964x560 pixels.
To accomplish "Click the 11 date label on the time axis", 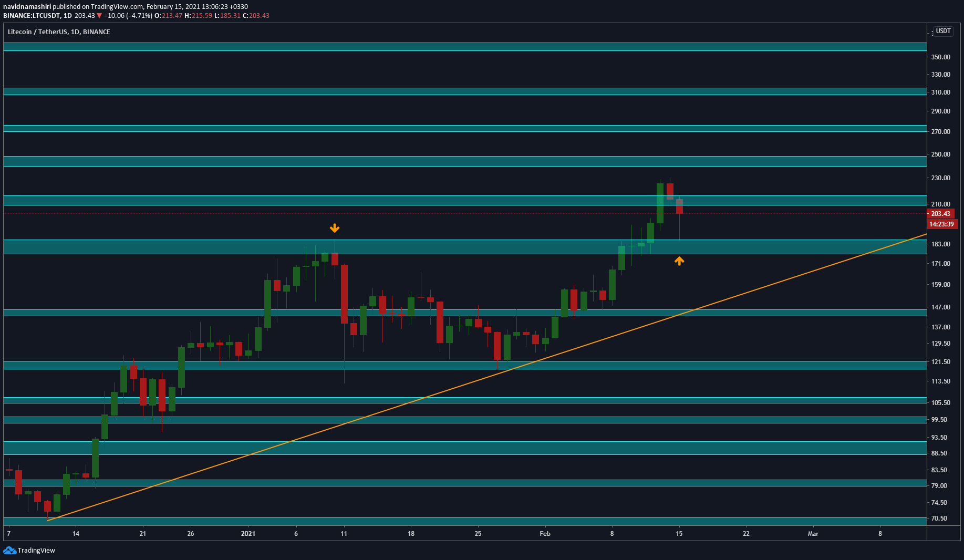I will click(344, 534).
